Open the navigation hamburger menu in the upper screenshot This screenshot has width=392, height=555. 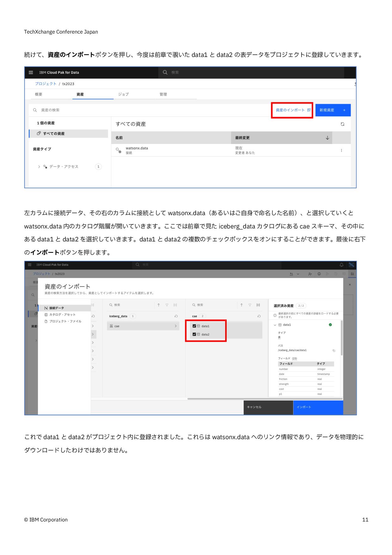31,72
